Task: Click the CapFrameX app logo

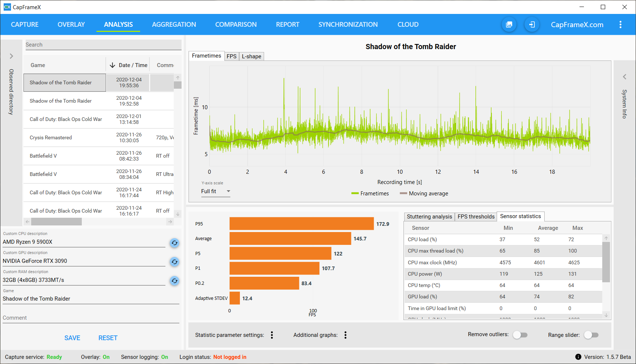Action: click(x=7, y=7)
